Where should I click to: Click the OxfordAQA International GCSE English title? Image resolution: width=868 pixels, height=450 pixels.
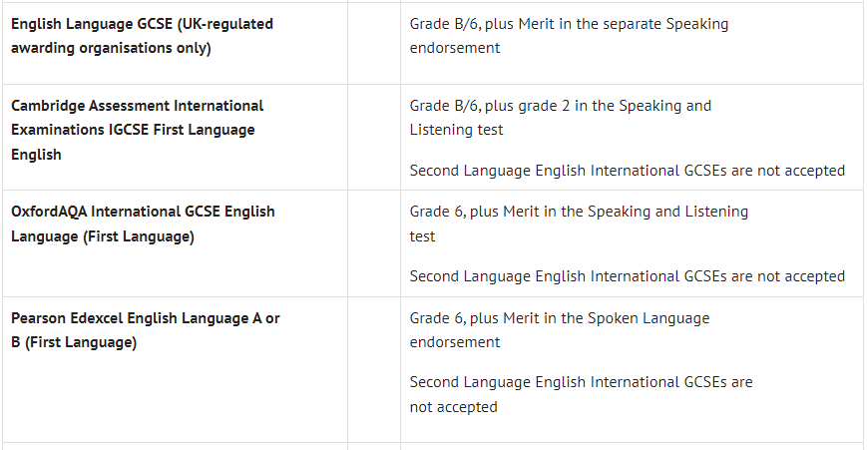(143, 212)
